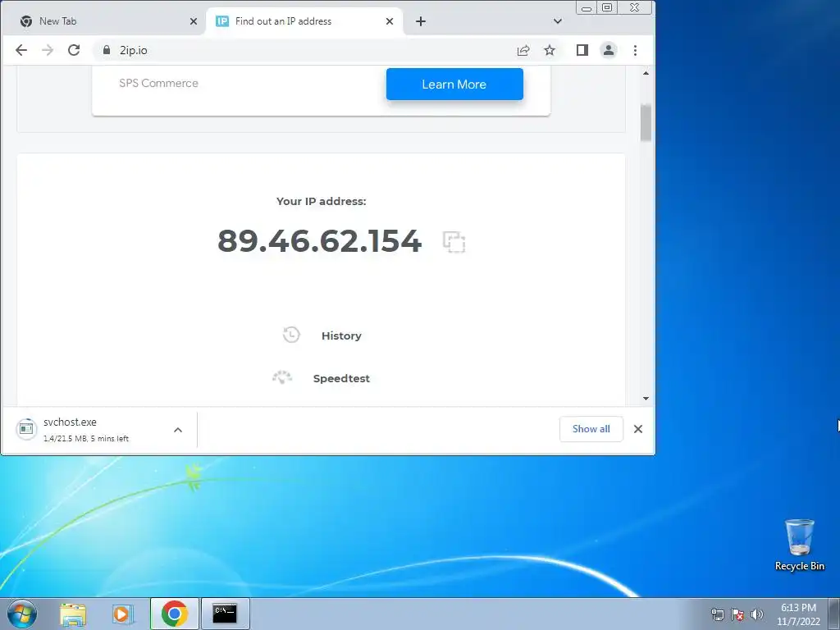Open the History link
This screenshot has width=840, height=630.
(341, 336)
